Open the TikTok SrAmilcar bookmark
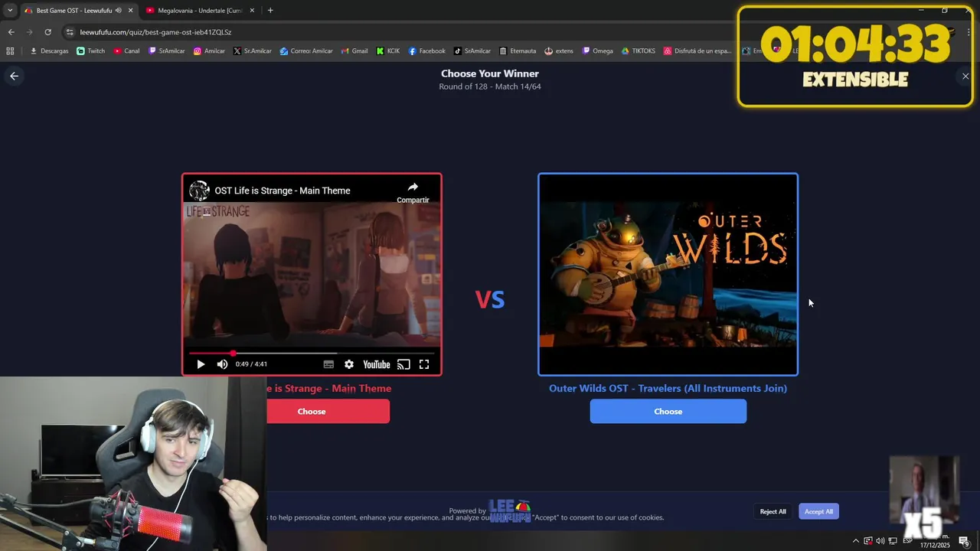Viewport: 980px width, 551px height. pyautogui.click(x=472, y=51)
